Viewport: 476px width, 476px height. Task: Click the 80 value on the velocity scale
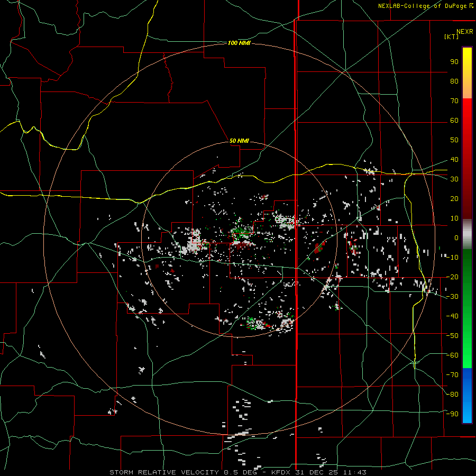(454, 81)
